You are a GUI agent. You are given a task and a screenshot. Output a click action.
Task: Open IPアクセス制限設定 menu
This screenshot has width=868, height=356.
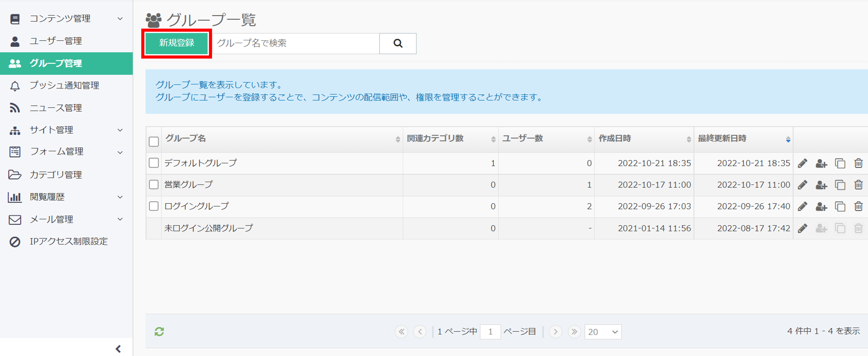point(66,241)
